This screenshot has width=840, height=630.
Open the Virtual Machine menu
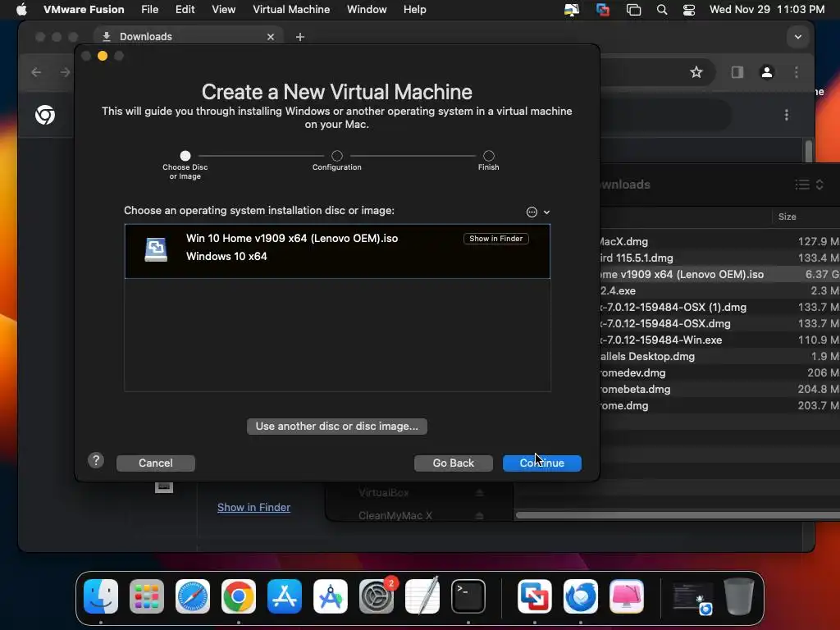[x=291, y=10]
